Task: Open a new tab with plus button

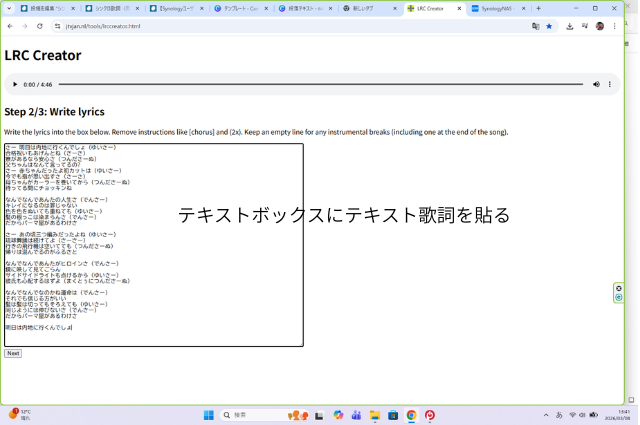Action: point(538,8)
